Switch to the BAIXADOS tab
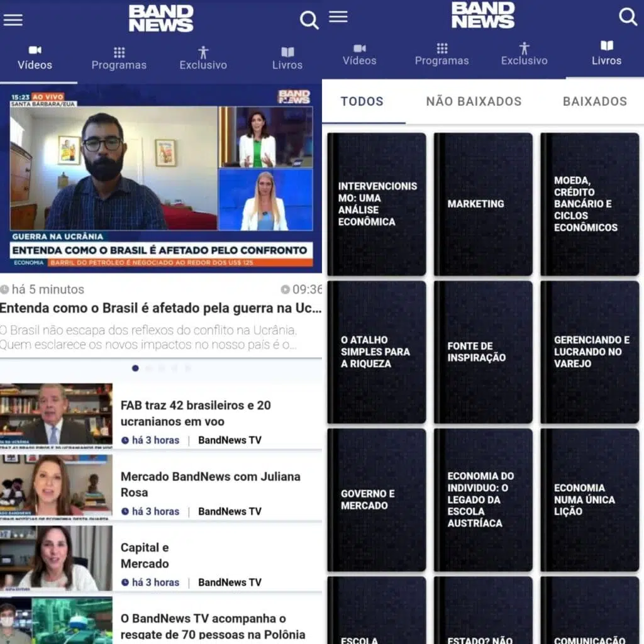The height and width of the screenshot is (644, 644). tap(594, 101)
